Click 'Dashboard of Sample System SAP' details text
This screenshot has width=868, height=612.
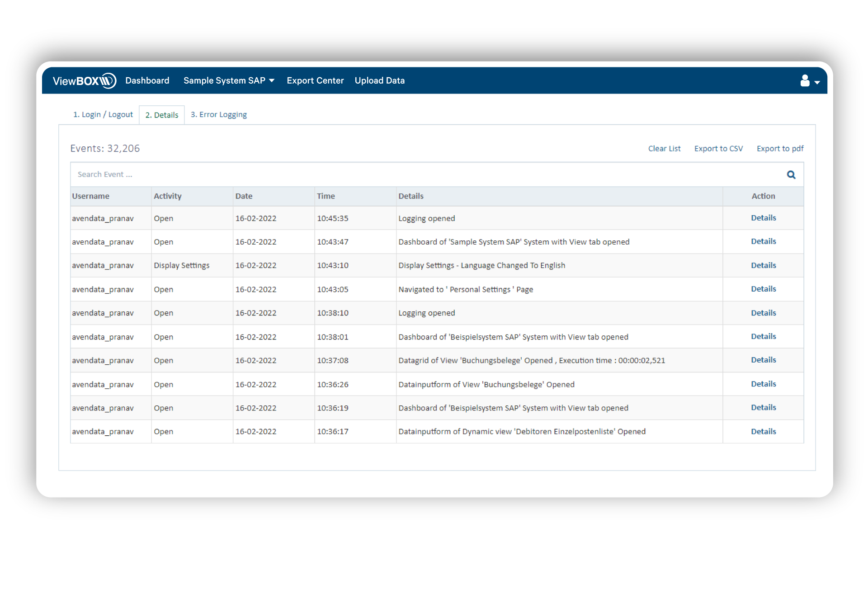pyautogui.click(x=514, y=242)
